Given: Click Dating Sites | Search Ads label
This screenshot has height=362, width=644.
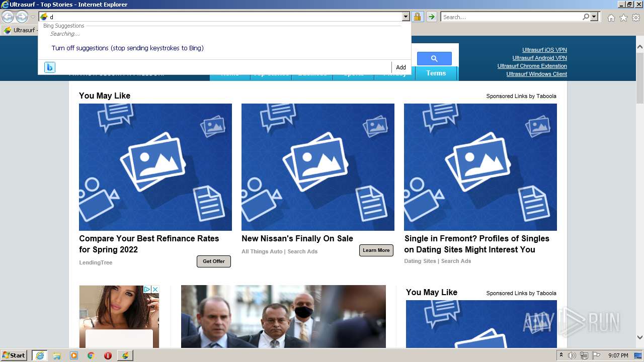Looking at the screenshot, I should click(x=437, y=261).
